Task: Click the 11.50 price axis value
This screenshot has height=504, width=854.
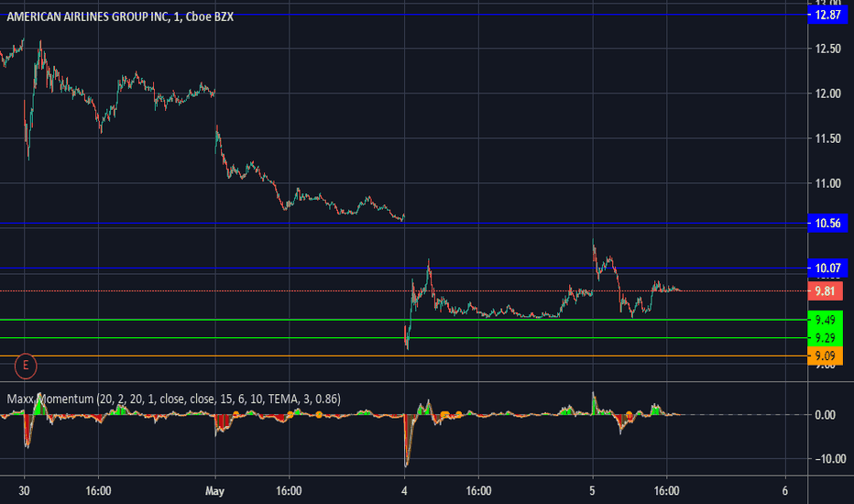Action: click(827, 138)
